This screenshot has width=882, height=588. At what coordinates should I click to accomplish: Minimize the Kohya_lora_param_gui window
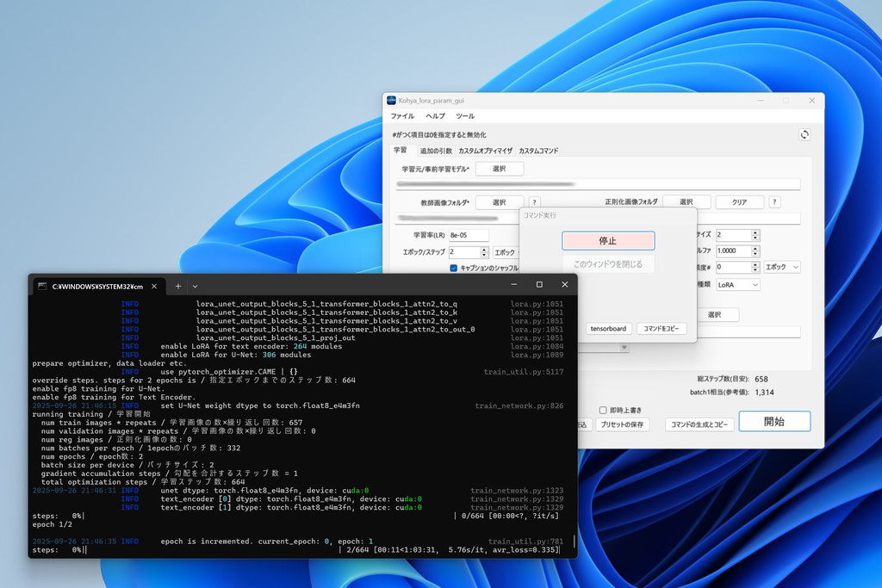tap(761, 101)
